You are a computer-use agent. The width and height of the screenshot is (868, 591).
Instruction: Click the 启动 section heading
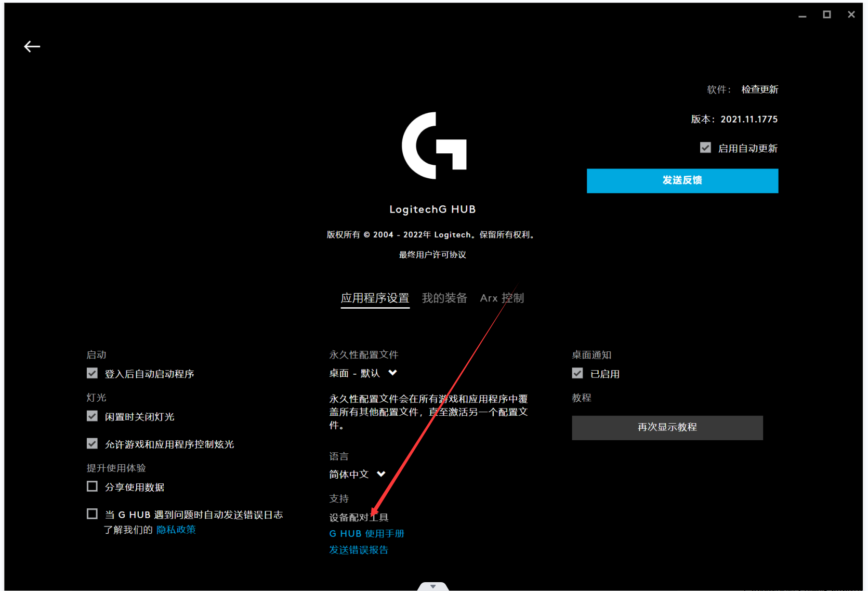click(96, 354)
